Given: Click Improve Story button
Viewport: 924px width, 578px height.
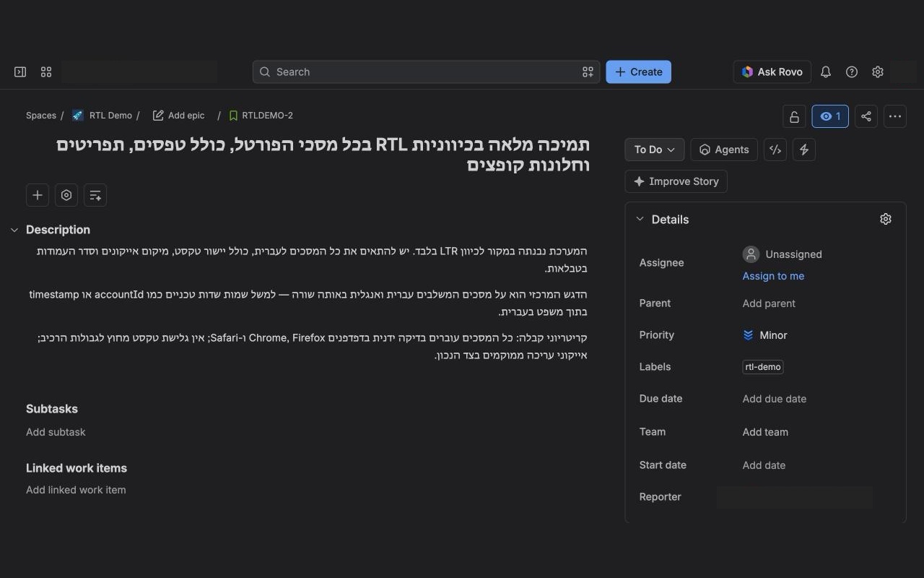Looking at the screenshot, I should (x=676, y=181).
